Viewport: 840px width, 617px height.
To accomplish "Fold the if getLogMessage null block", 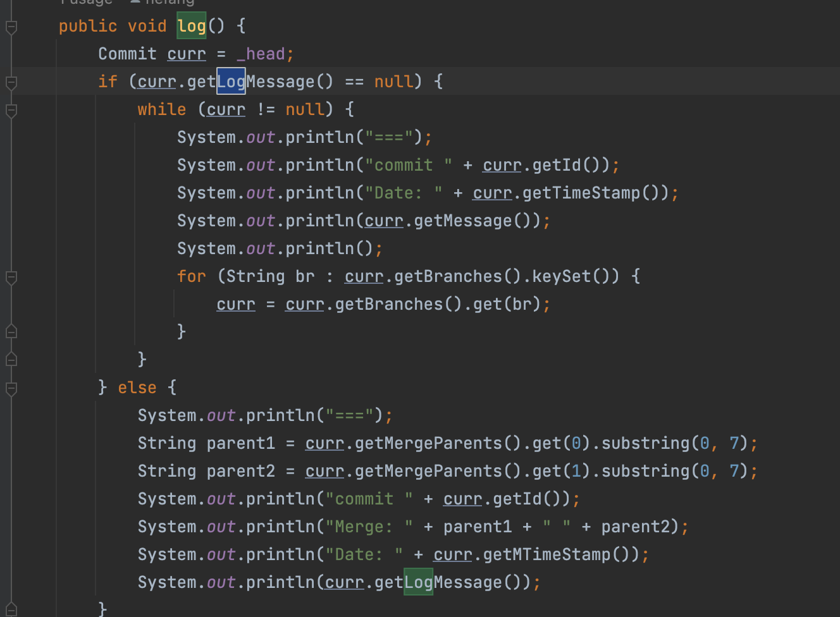I will point(11,83).
